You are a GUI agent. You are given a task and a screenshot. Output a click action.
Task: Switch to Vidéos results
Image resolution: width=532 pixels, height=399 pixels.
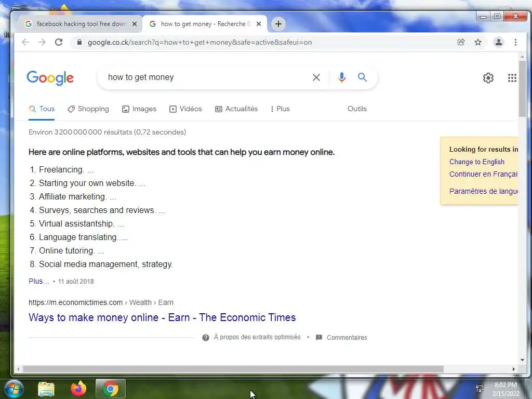pos(185,109)
